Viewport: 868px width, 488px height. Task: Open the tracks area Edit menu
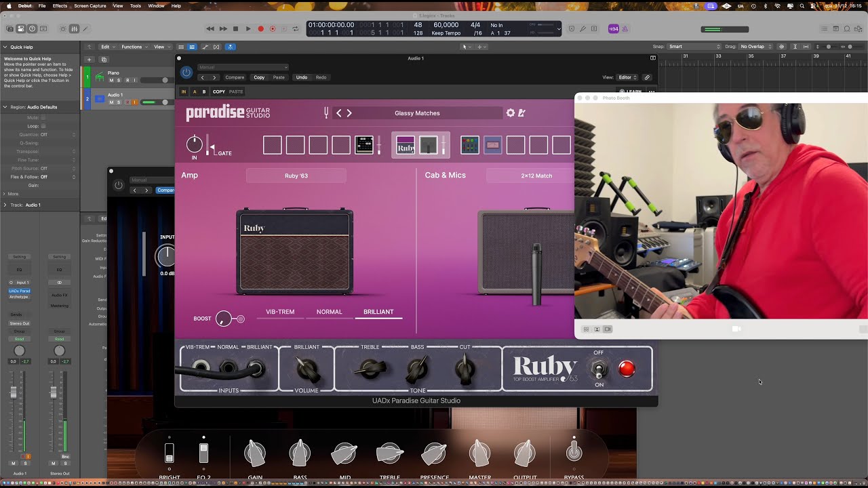coord(107,47)
